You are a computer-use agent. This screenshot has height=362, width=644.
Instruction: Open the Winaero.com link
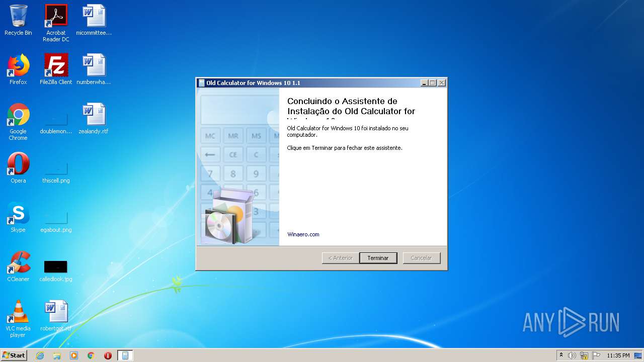coord(303,234)
